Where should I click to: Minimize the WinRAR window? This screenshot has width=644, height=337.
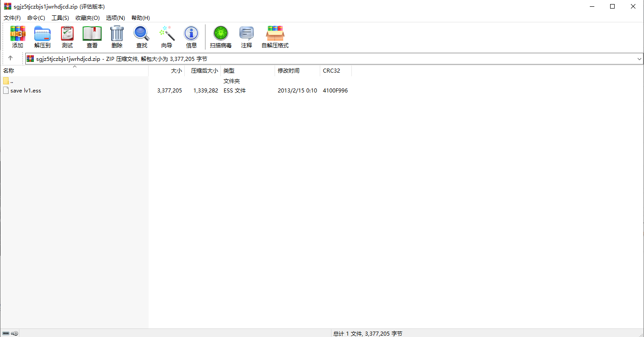click(x=591, y=6)
